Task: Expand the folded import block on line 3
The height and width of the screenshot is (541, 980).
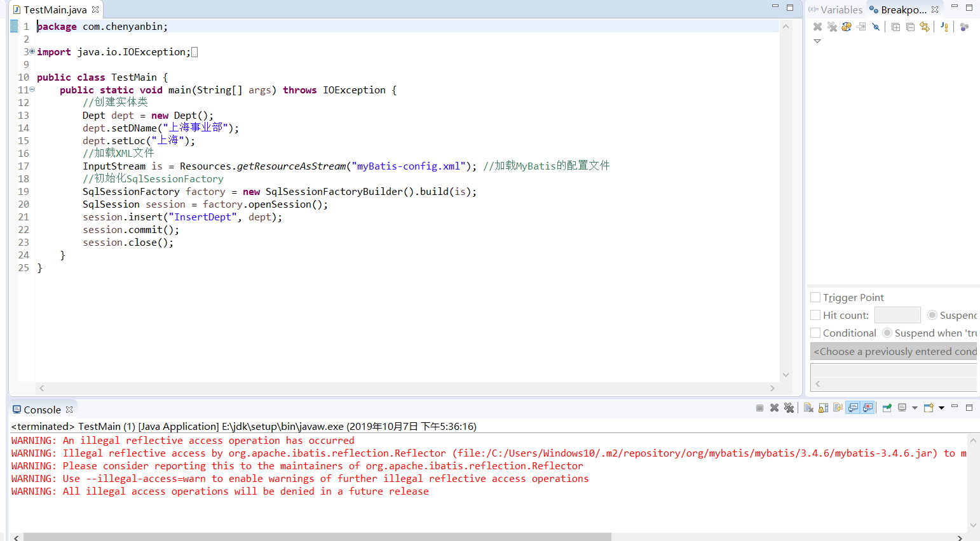Action: click(x=32, y=51)
